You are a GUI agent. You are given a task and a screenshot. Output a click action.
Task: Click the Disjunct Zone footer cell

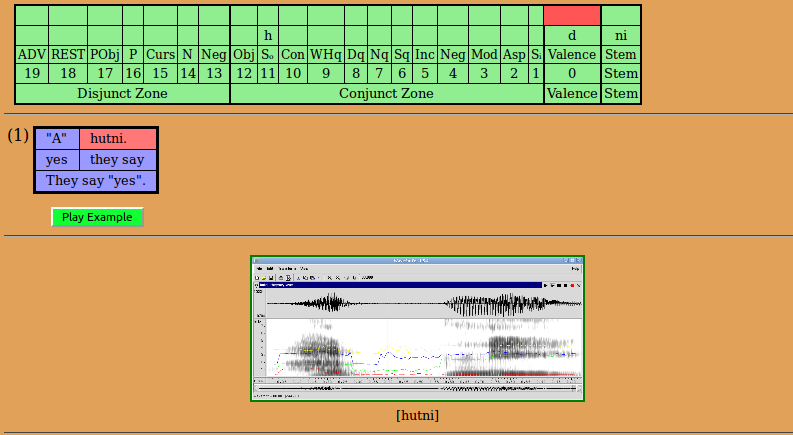click(122, 93)
